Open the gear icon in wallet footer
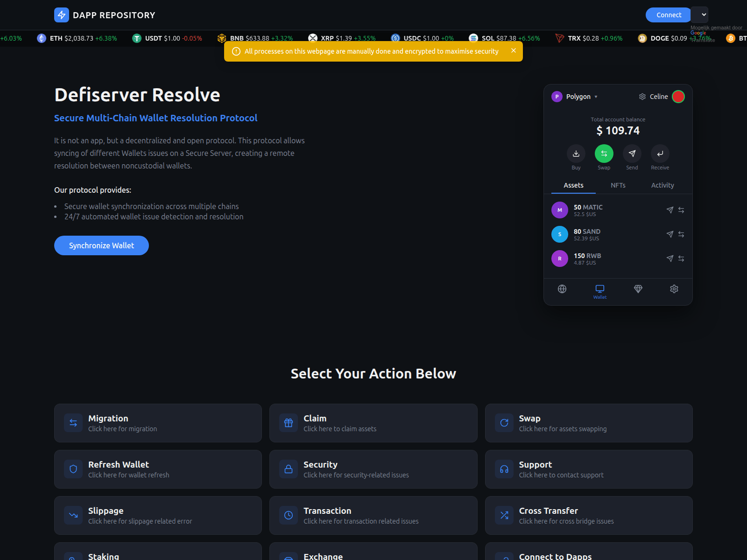747x560 pixels. pos(674,289)
